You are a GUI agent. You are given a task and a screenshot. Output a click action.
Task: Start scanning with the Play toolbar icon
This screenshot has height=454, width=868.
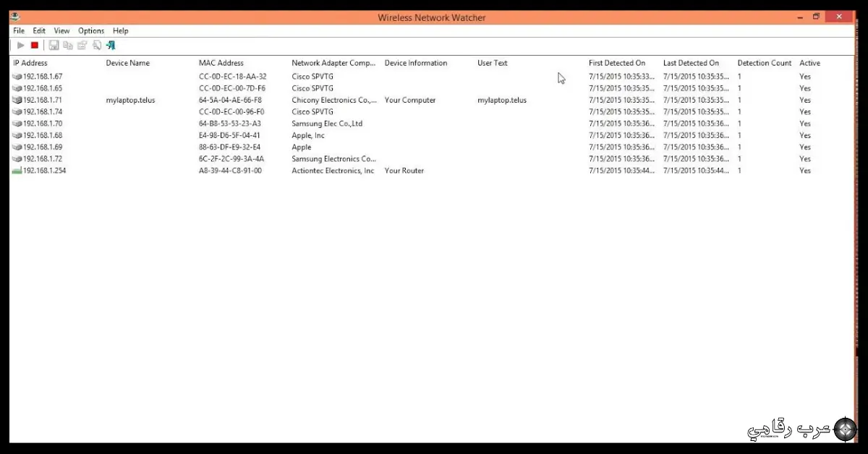[20, 45]
